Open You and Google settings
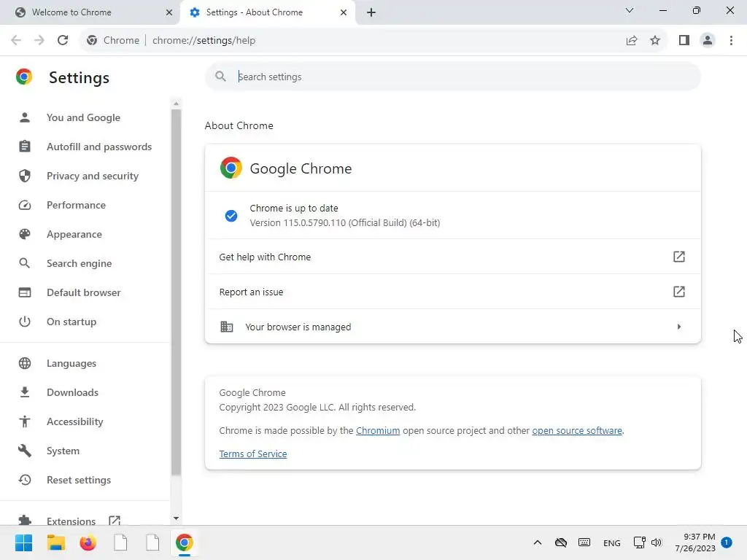The image size is (747, 560). pyautogui.click(x=83, y=117)
